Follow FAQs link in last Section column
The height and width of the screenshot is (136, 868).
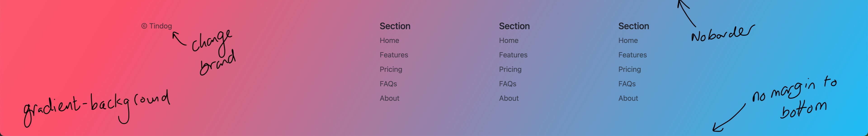(x=627, y=84)
